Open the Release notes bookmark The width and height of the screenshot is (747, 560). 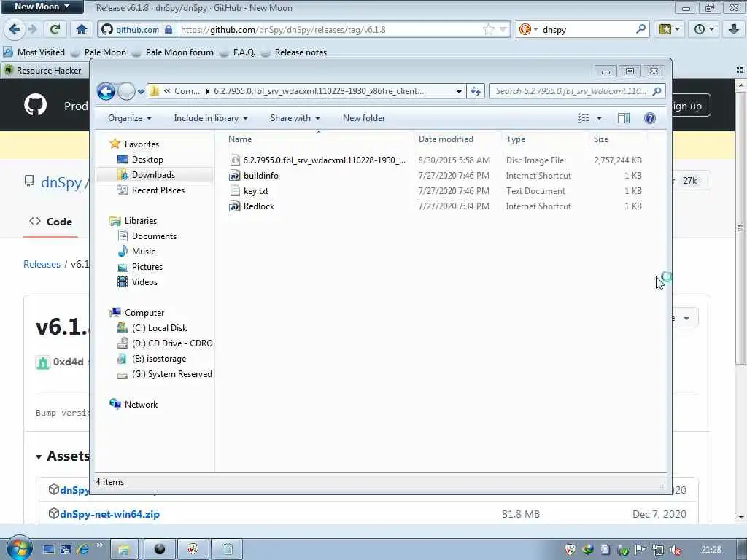[x=294, y=52]
